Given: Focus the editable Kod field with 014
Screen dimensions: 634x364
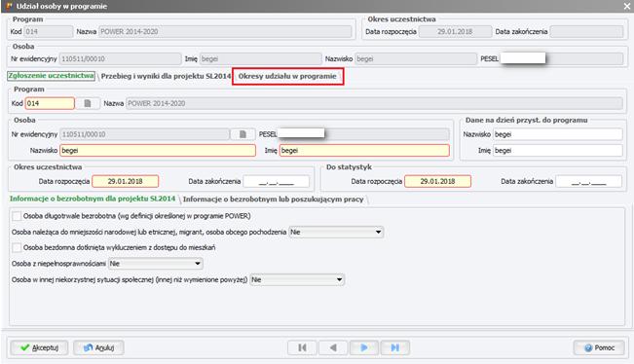Looking at the screenshot, I should point(50,103).
